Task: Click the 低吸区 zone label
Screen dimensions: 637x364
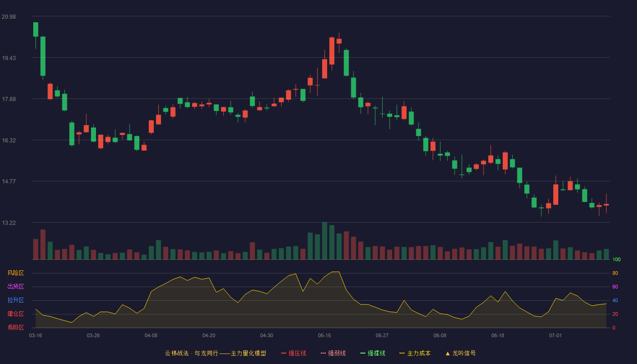Action: (x=15, y=327)
